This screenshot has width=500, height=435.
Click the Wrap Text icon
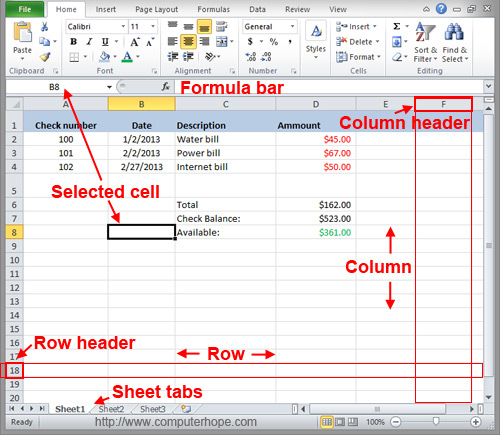click(221, 26)
